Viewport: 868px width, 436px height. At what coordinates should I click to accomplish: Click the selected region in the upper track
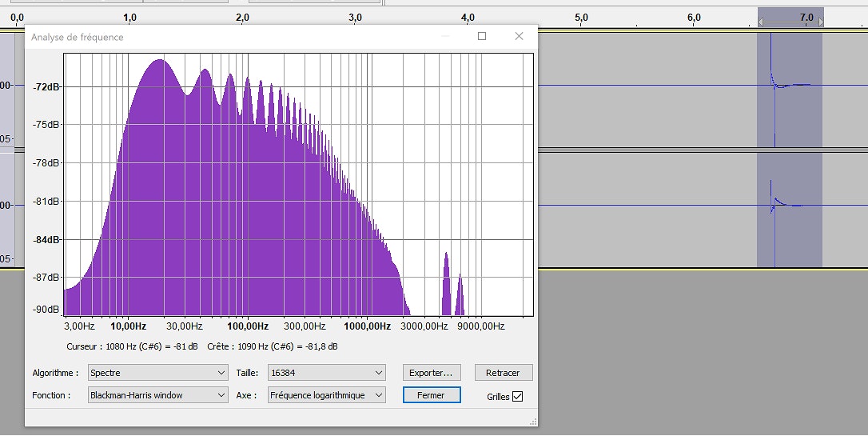point(795,112)
